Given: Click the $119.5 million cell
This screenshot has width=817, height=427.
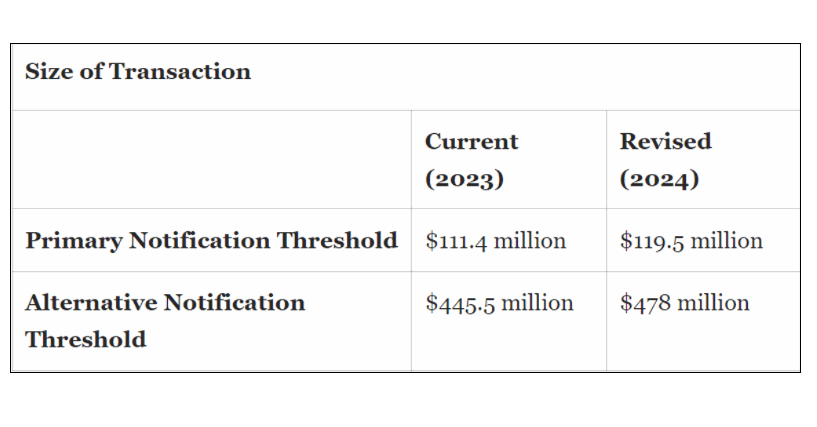Looking at the screenshot, I should click(x=691, y=241).
